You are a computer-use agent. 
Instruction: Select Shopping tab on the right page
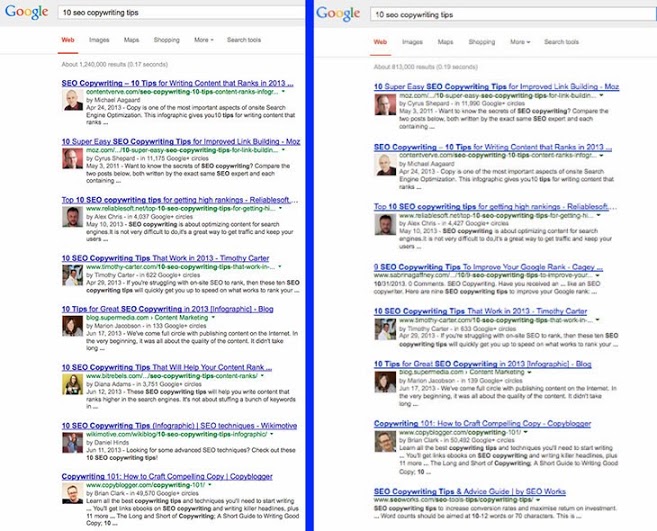click(481, 42)
